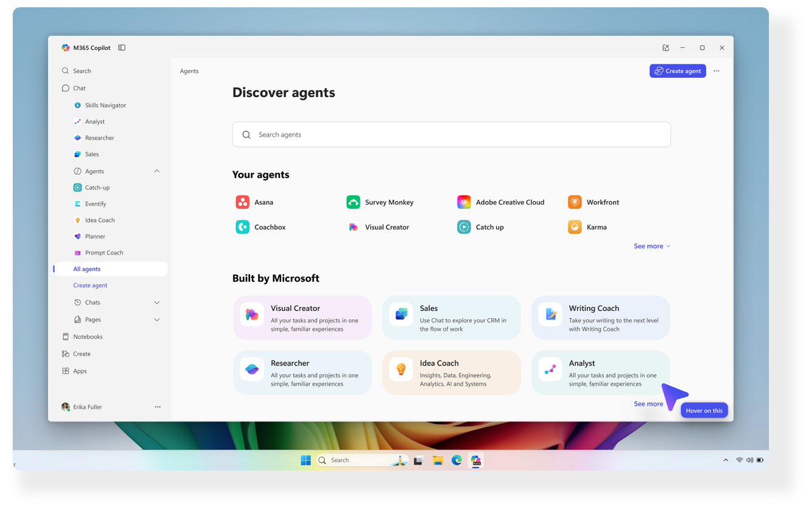Open Task View on the taskbar
The image size is (812, 510).
tap(418, 461)
